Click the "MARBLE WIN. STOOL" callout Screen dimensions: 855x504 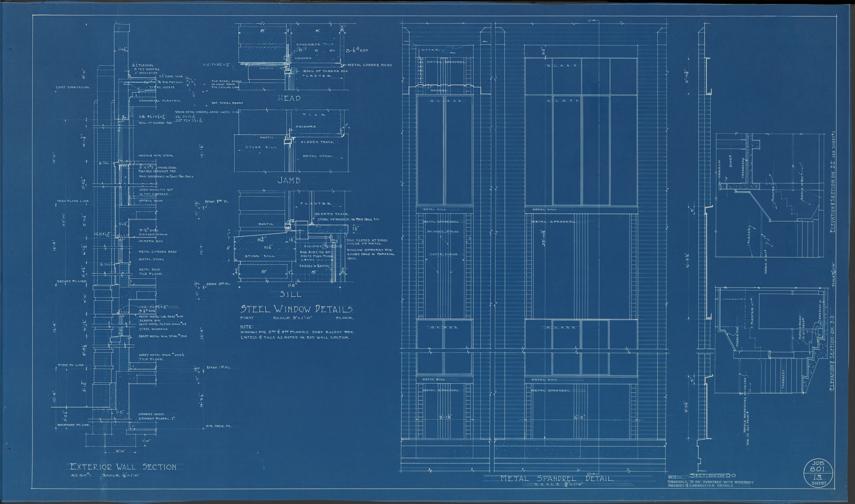click(156, 156)
